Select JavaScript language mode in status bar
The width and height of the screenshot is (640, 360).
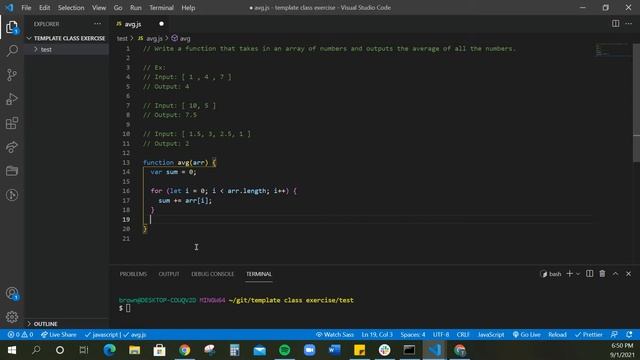point(491,335)
